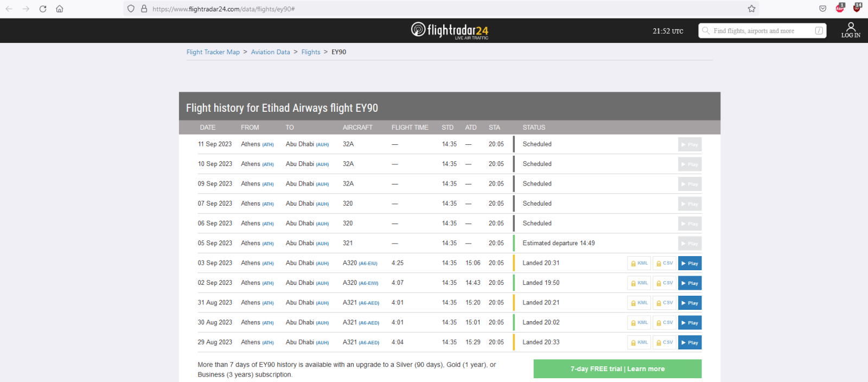Image resolution: width=868 pixels, height=382 pixels.
Task: Click the '21:52 UTC' clock text
Action: coord(668,31)
